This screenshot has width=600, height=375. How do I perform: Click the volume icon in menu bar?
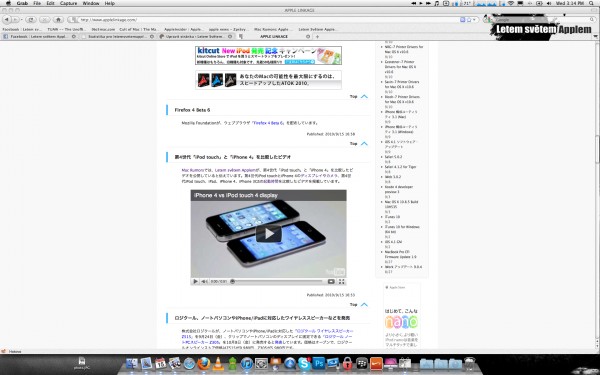click(x=549, y=3)
